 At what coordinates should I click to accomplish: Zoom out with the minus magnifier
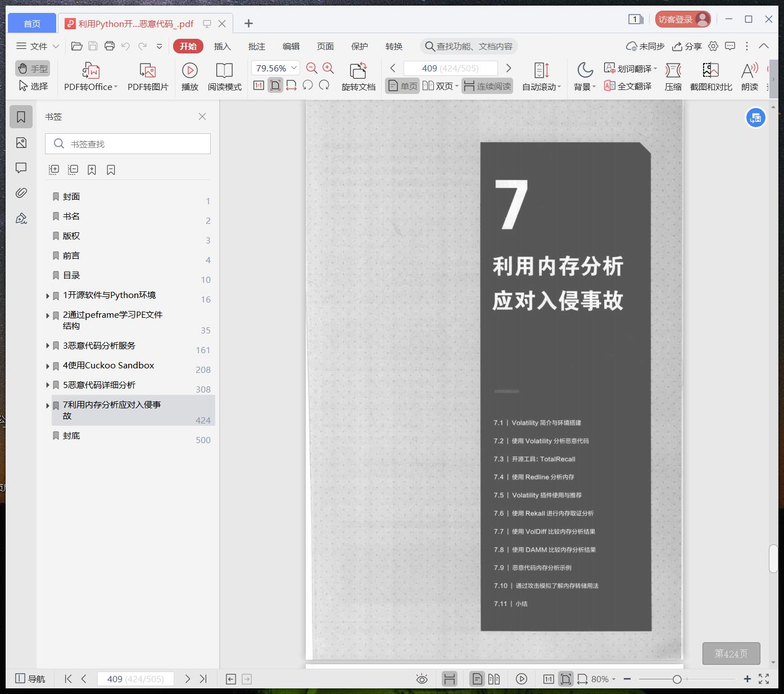(312, 69)
